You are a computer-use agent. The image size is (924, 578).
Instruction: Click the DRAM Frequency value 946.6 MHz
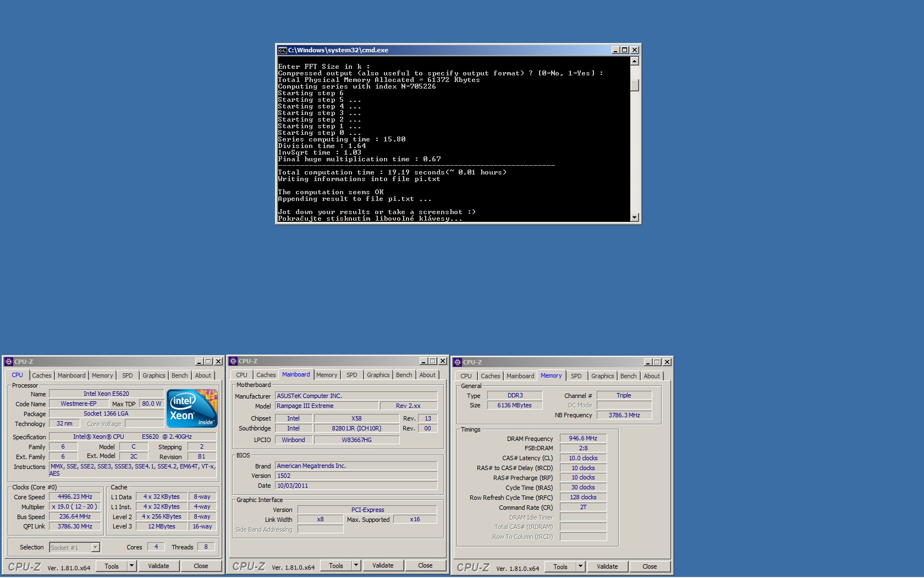[x=583, y=438]
